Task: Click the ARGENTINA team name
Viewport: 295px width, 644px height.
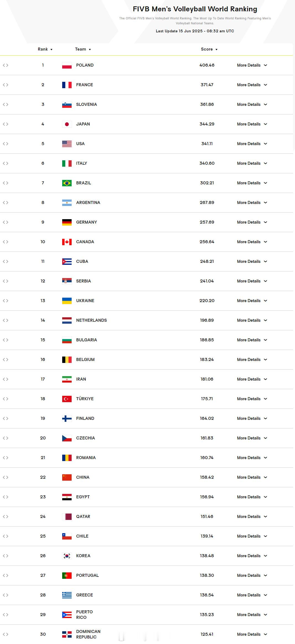Action: coord(88,203)
